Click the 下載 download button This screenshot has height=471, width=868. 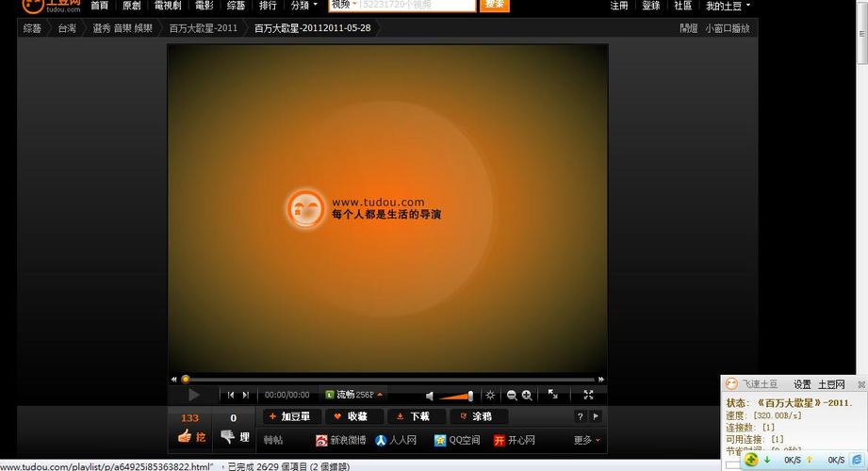tap(413, 416)
